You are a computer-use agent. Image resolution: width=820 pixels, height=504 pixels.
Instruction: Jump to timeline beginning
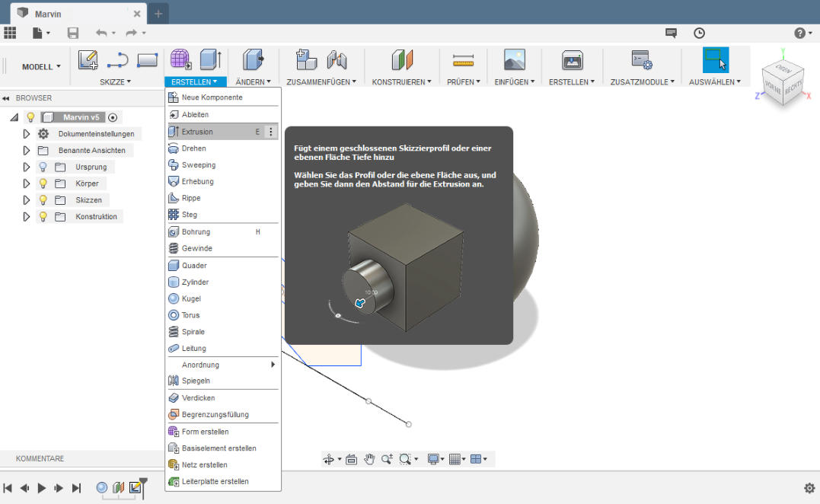click(8, 488)
